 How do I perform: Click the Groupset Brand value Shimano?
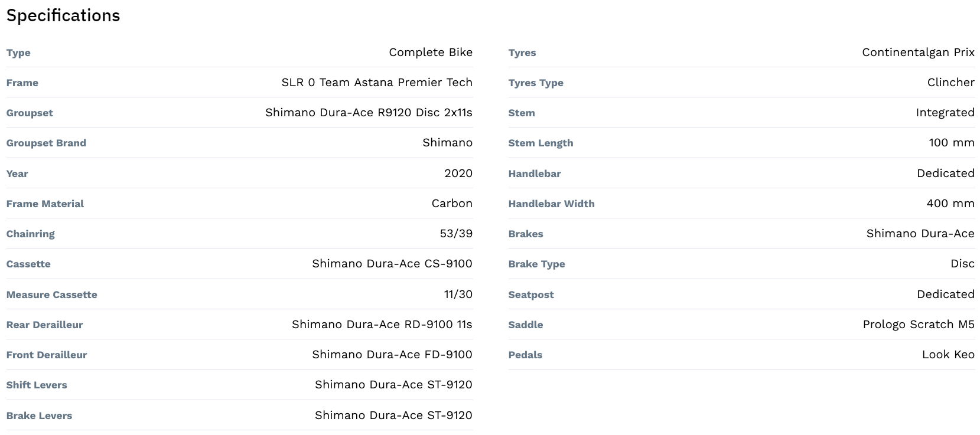click(447, 142)
